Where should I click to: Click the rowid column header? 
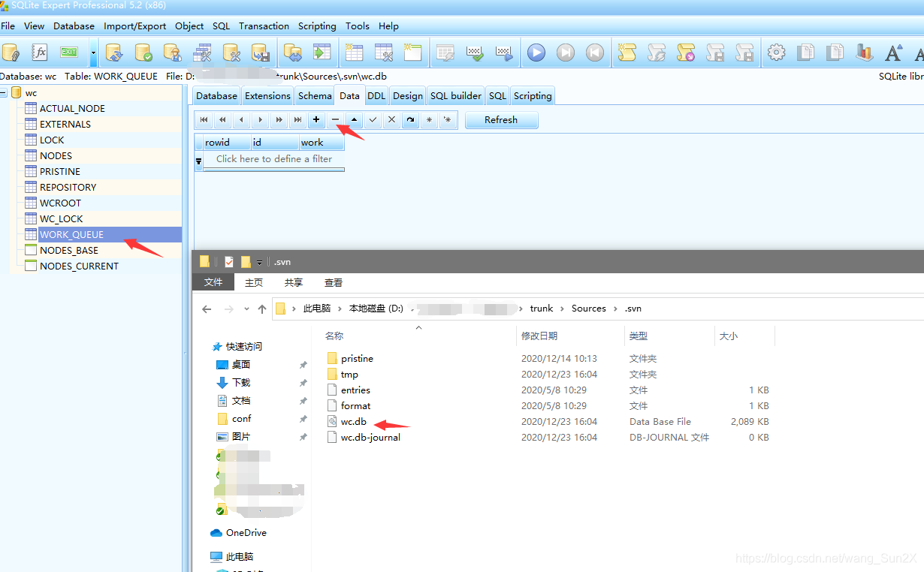[227, 143]
